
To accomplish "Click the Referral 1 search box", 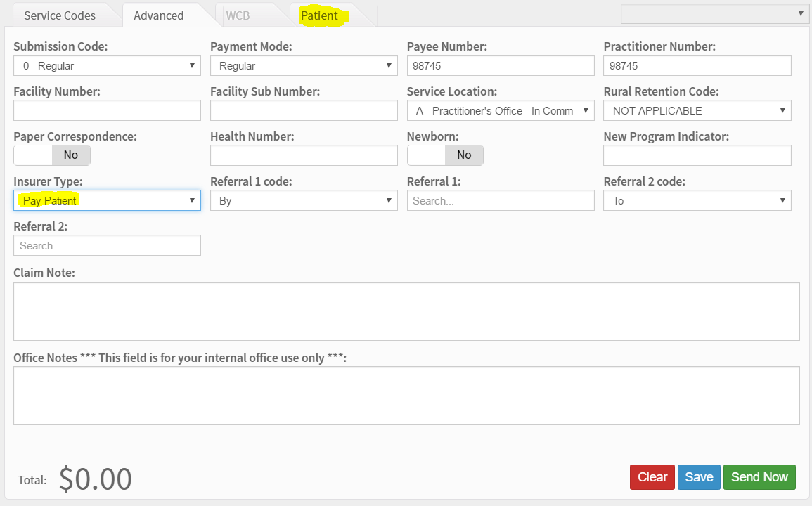I will pos(501,200).
